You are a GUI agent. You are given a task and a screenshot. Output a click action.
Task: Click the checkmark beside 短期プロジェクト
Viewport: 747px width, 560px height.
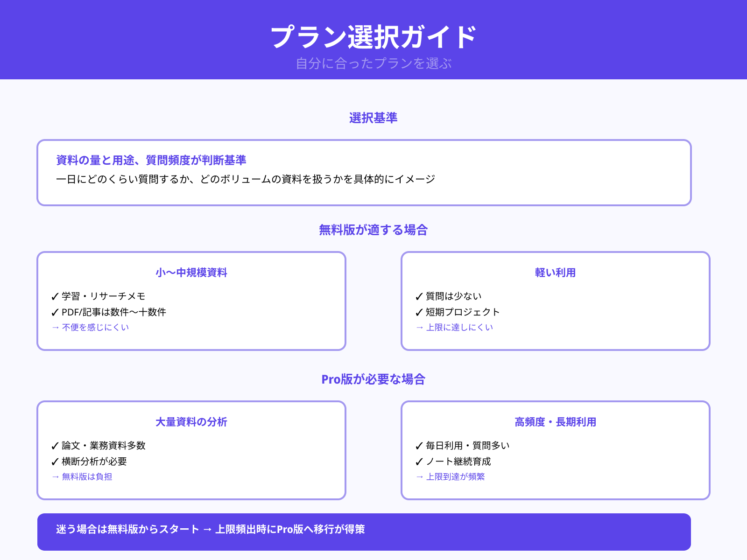point(418,312)
